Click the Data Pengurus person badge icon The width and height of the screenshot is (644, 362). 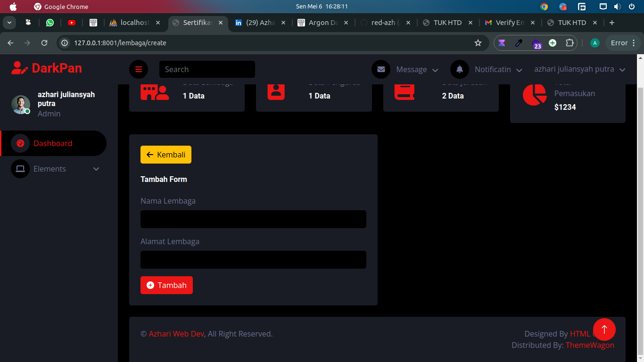[276, 91]
